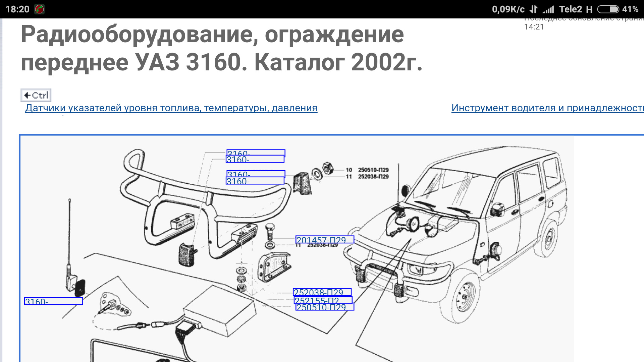
Task: Tap the UAZ vehicle drawing in the diagram
Action: 456,235
